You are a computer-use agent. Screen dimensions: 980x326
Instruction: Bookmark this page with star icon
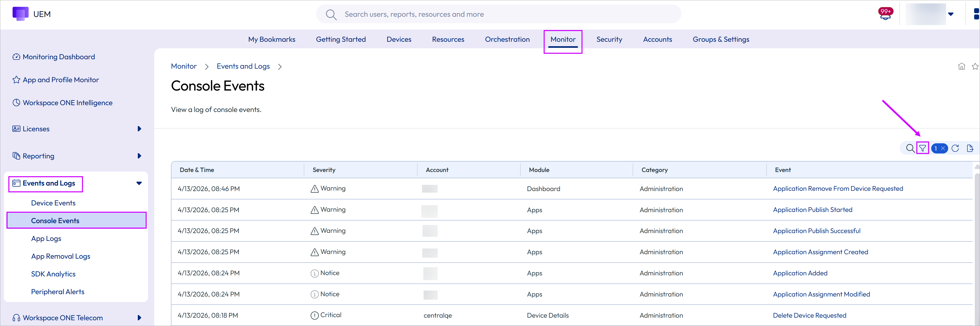coord(975,67)
